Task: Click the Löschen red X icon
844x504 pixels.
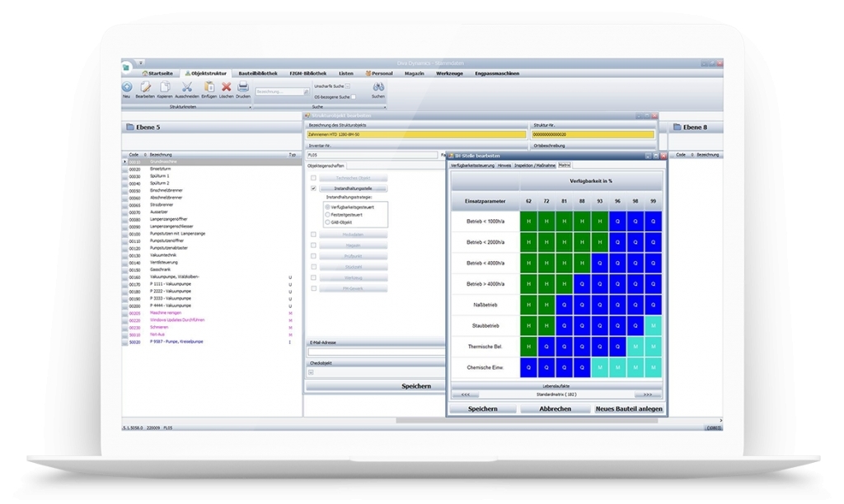Action: pos(227,86)
